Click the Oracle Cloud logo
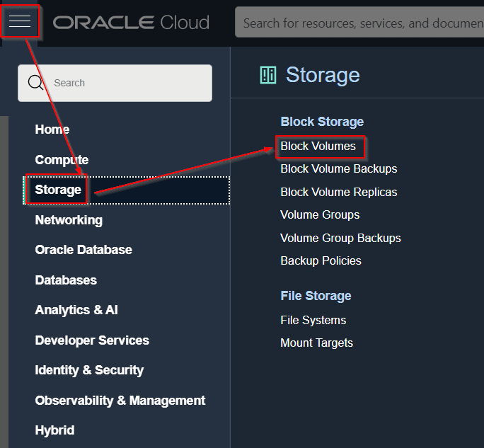 coord(131,23)
